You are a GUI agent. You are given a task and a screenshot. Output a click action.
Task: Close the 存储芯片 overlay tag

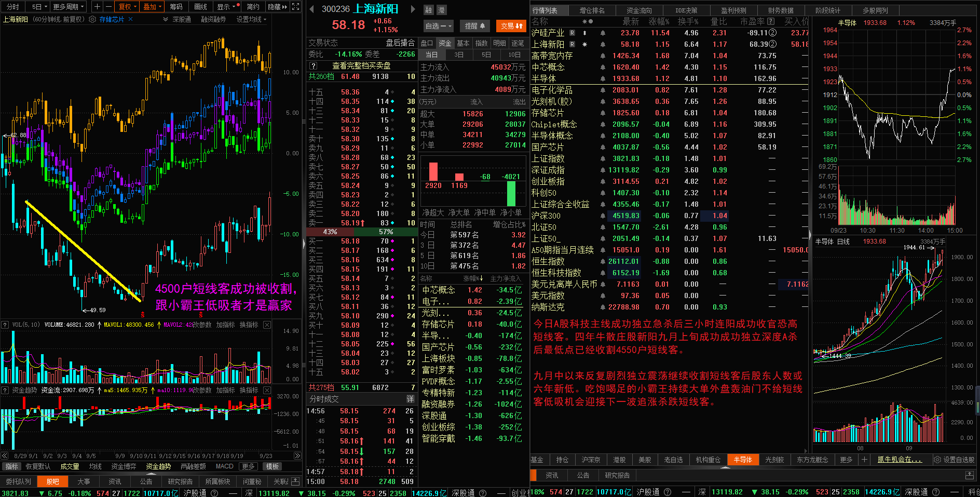tap(130, 19)
